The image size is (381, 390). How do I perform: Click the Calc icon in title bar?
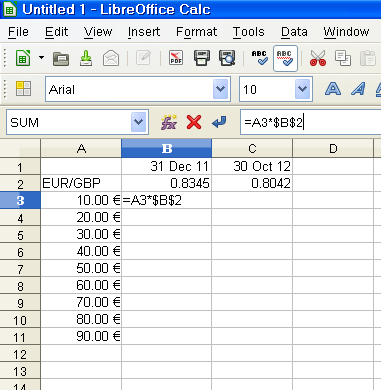[9, 9]
